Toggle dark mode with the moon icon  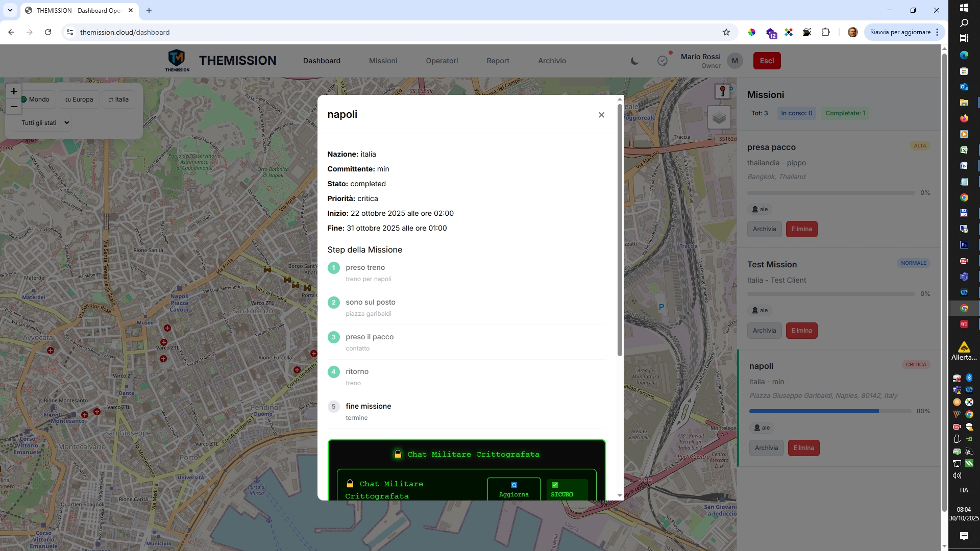tap(634, 61)
